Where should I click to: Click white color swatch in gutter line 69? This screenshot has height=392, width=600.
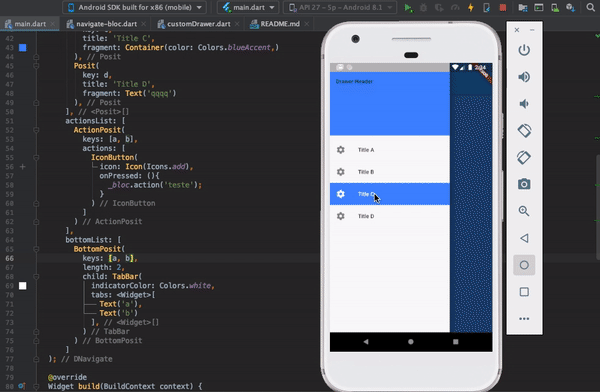(x=23, y=286)
